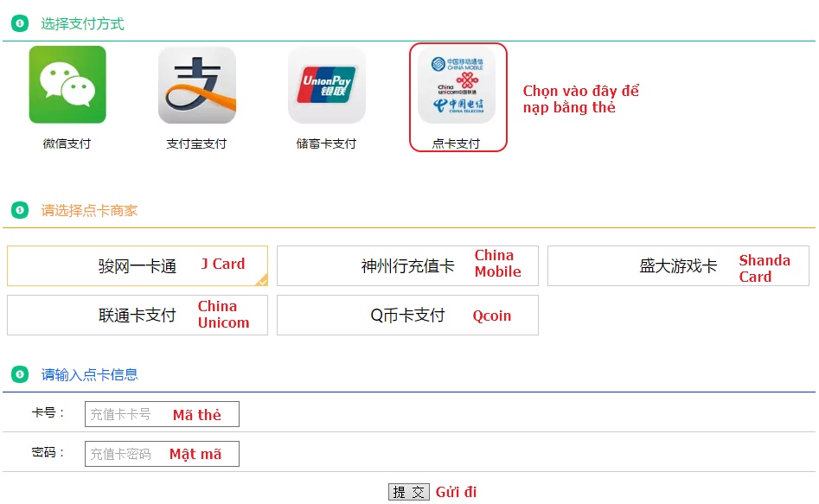Select 联通卡支付 China Unicom merchant
Viewport: 819px width, 504px height.
(x=138, y=315)
